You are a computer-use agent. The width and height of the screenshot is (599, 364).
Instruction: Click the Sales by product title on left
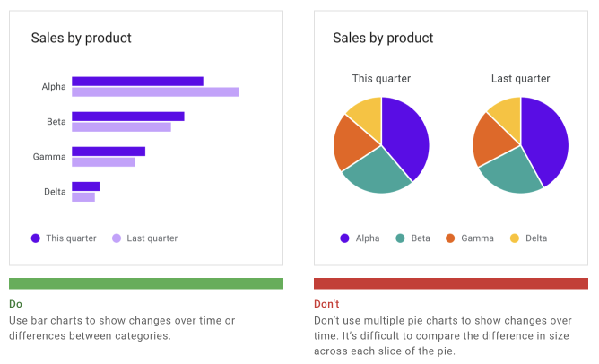[81, 39]
